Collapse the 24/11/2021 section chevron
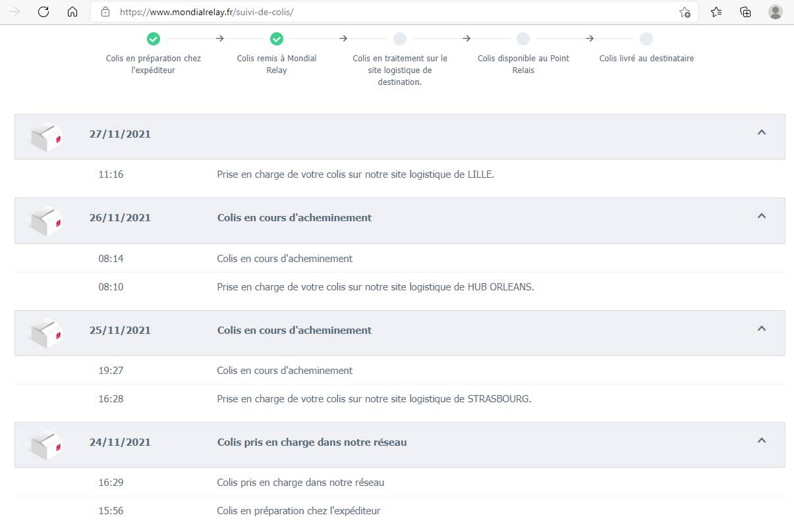 pyautogui.click(x=762, y=440)
